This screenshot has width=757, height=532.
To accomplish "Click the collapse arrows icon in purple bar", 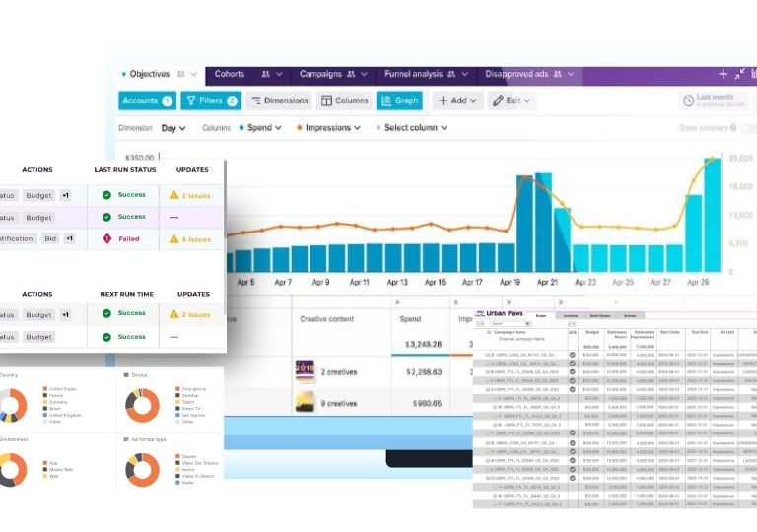I will pos(739,74).
